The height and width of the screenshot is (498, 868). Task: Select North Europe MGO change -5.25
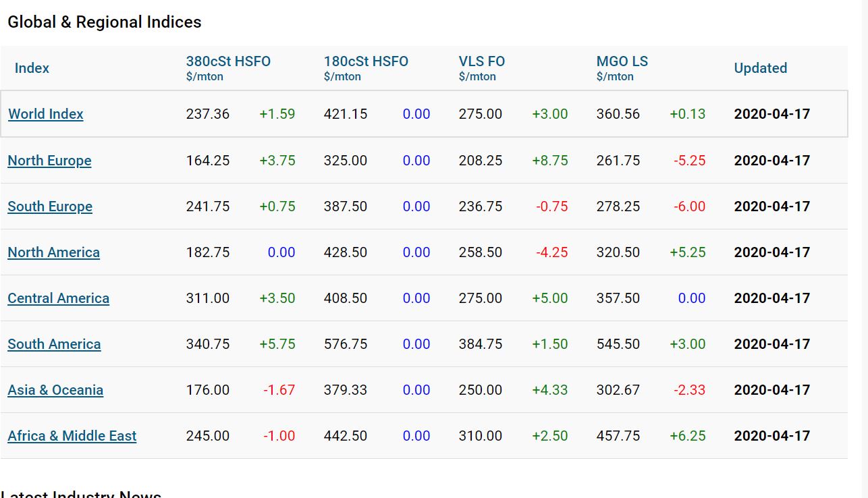pyautogui.click(x=690, y=161)
